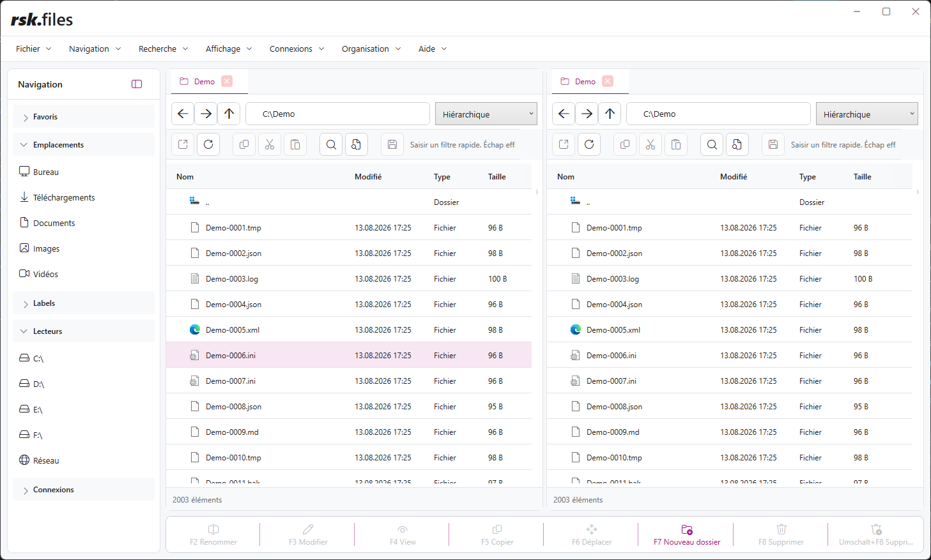
Task: Click the paste clipboard icon in right pane
Action: [x=676, y=144]
